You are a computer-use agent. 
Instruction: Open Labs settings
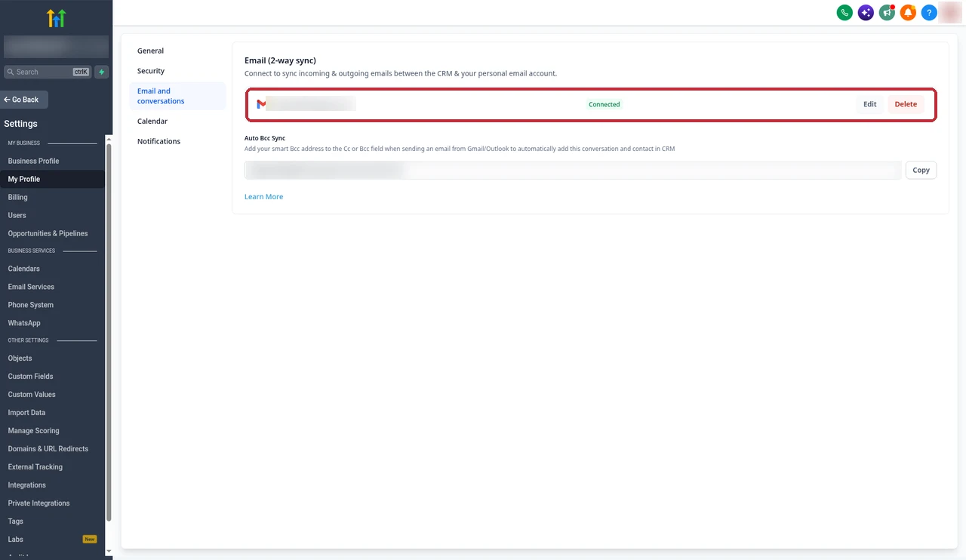point(16,540)
